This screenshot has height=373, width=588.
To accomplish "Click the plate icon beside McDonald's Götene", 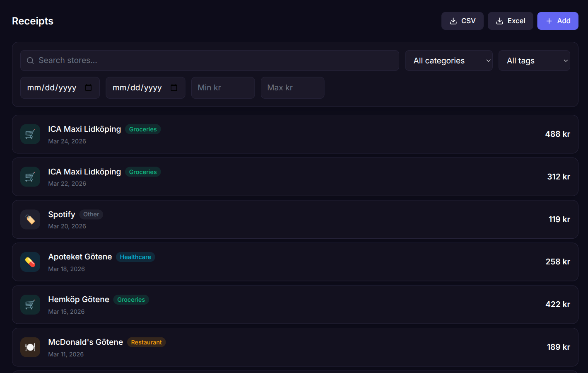I will pos(30,347).
